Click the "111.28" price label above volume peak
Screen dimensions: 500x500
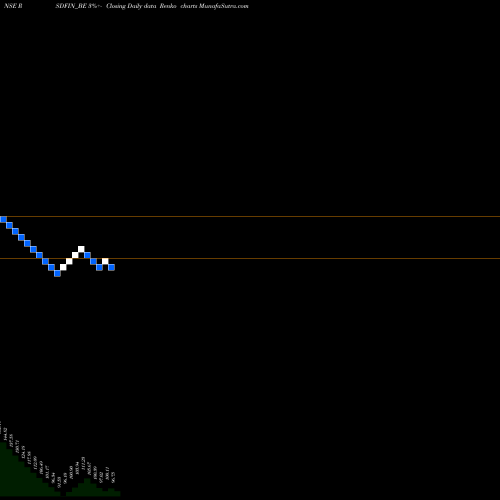point(83,463)
